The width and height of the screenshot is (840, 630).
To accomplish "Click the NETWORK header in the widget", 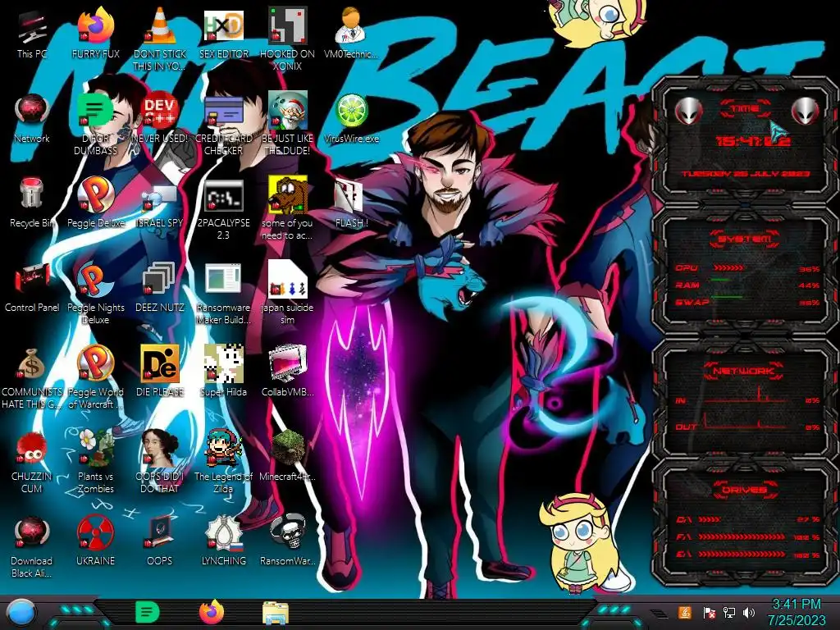I will (743, 371).
